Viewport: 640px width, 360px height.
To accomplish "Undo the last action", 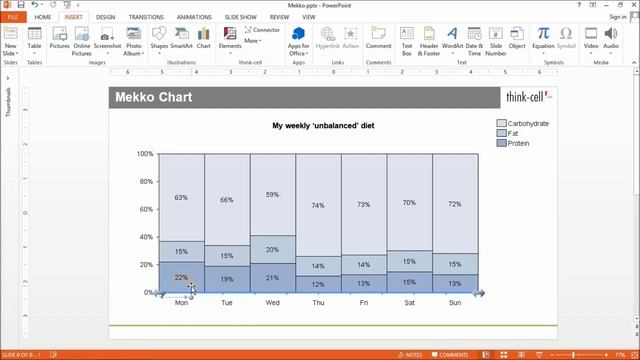I will pyautogui.click(x=35, y=5).
